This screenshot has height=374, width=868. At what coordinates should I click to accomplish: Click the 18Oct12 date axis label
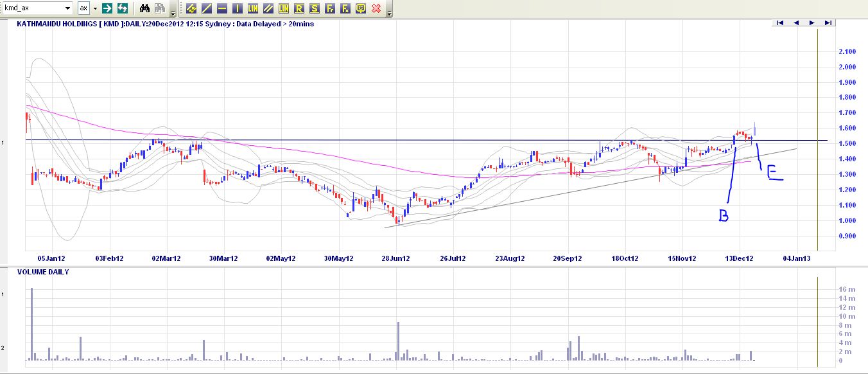point(625,258)
